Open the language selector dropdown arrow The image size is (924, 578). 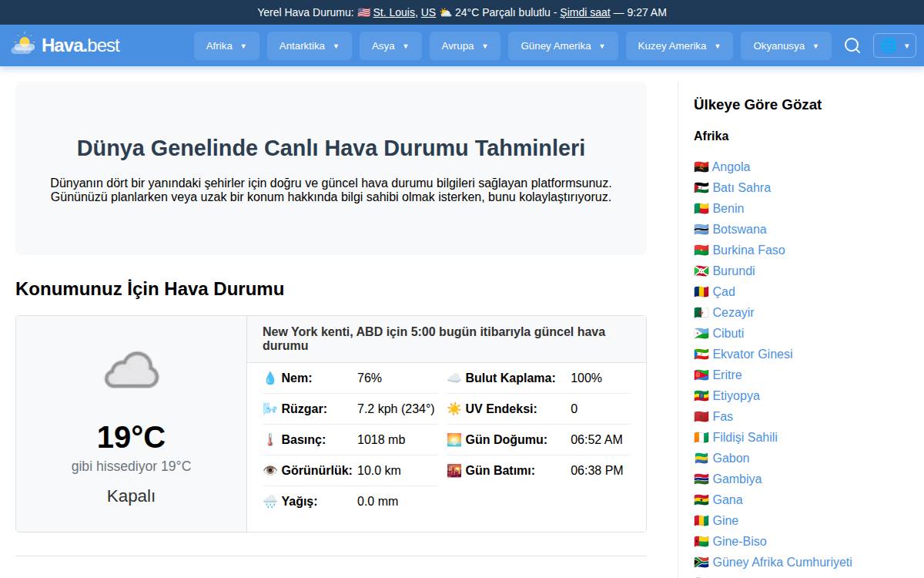(x=907, y=46)
